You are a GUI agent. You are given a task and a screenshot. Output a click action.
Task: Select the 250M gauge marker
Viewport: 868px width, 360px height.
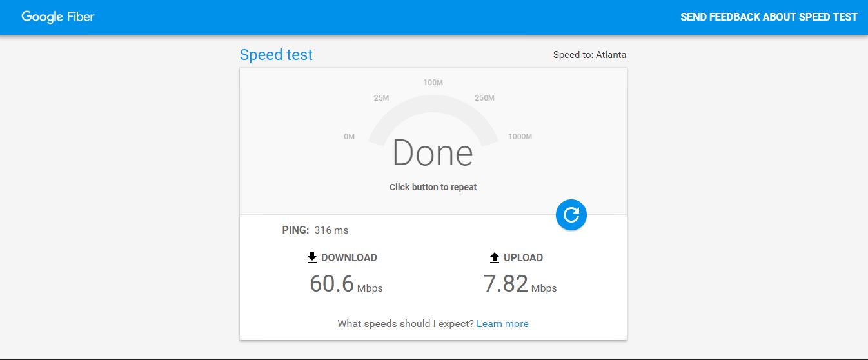pos(484,98)
